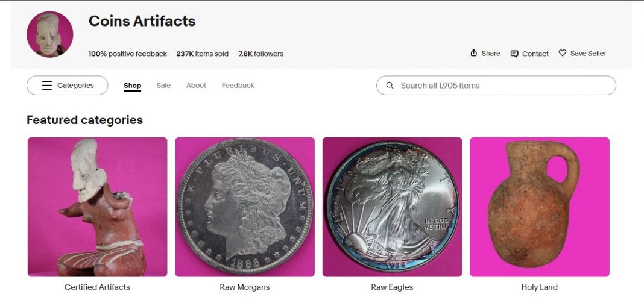Open Certified Artifacts category thumbnail
Screen dimensions: 644x303
click(98, 207)
